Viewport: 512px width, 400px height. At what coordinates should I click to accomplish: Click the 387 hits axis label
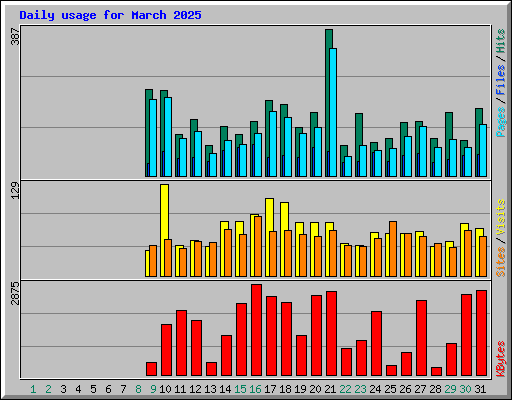pyautogui.click(x=16, y=37)
